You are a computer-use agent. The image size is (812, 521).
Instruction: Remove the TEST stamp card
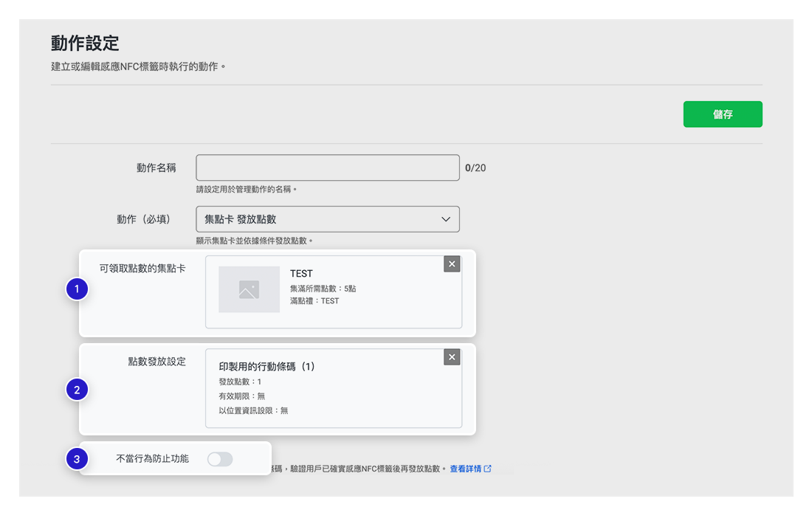[x=452, y=264]
